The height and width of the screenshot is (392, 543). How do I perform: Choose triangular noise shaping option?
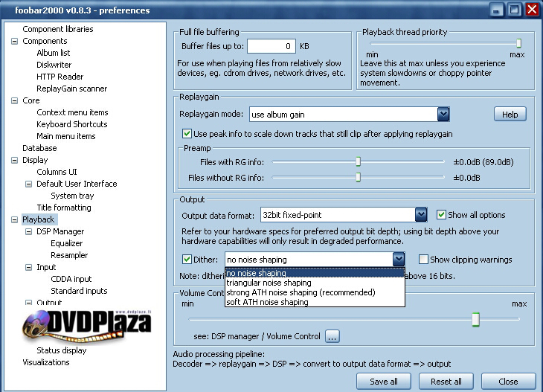(269, 283)
